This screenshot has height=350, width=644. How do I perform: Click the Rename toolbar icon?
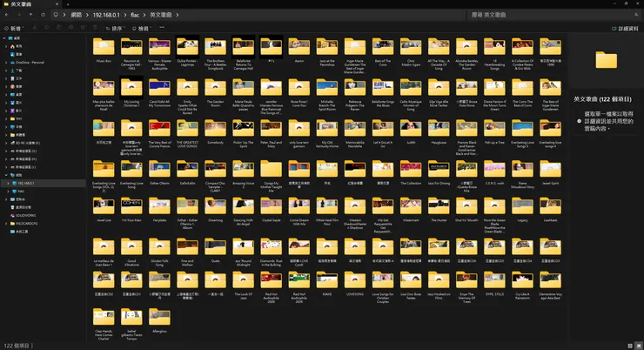tap(70, 28)
